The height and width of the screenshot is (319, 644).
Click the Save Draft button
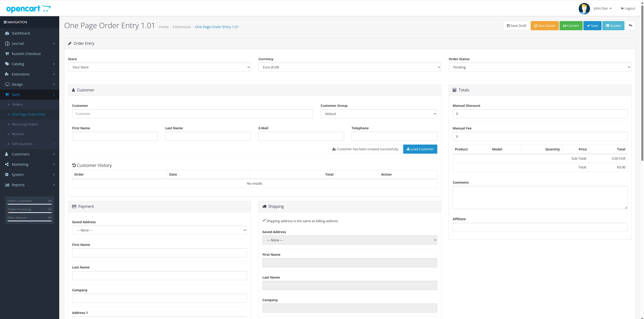516,25
